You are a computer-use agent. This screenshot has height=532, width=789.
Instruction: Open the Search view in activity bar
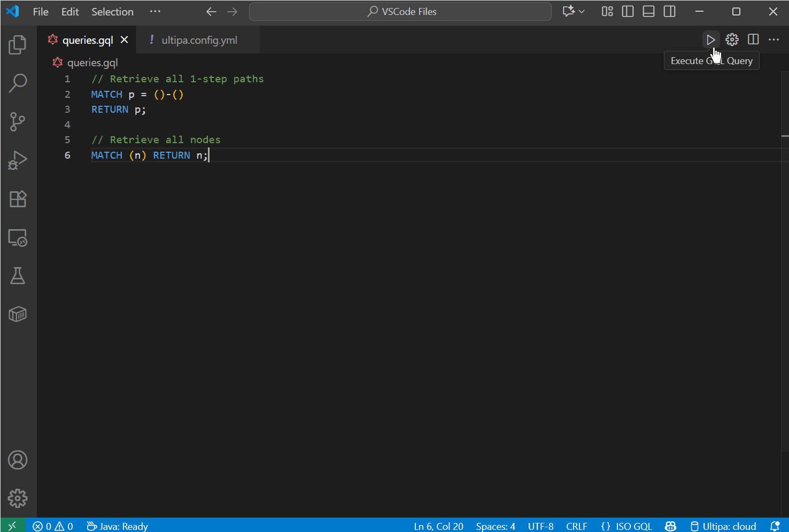(18, 83)
